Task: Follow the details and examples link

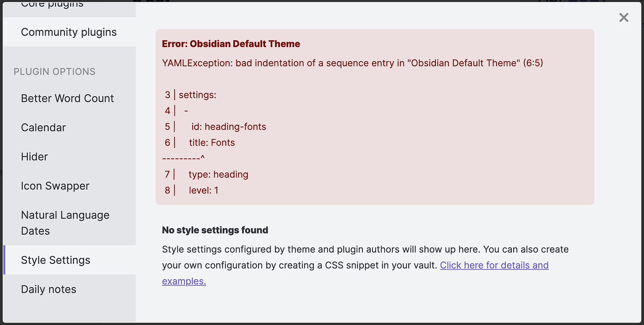Action: 494,265
